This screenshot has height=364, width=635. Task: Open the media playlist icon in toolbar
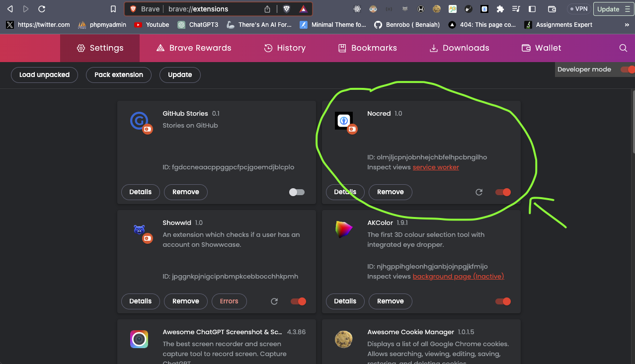pyautogui.click(x=516, y=9)
